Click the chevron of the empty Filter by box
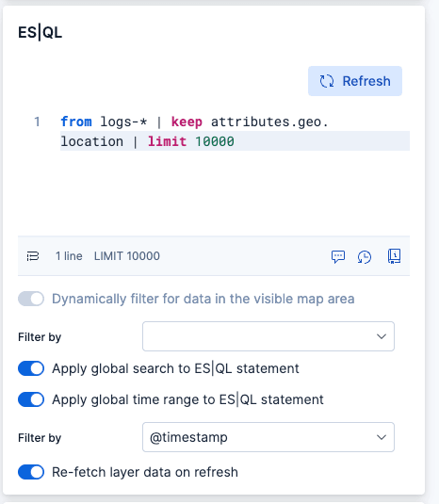439x504 pixels. [x=382, y=336]
